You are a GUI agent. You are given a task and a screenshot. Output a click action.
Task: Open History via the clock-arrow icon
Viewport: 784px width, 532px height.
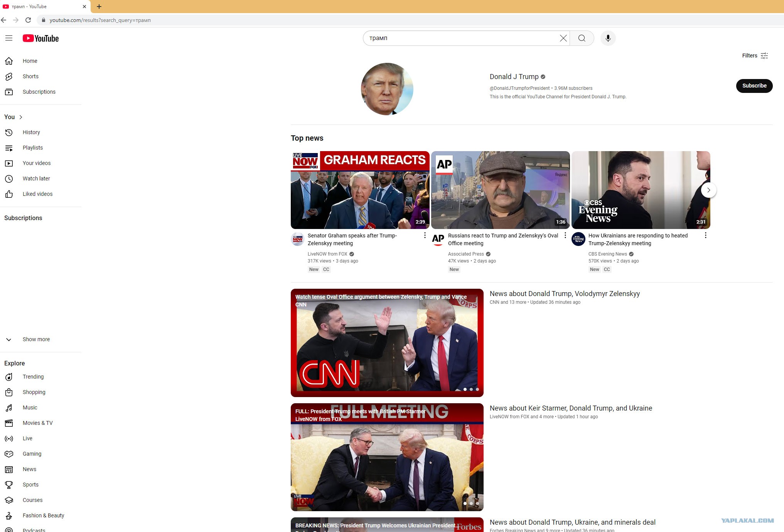pos(9,132)
